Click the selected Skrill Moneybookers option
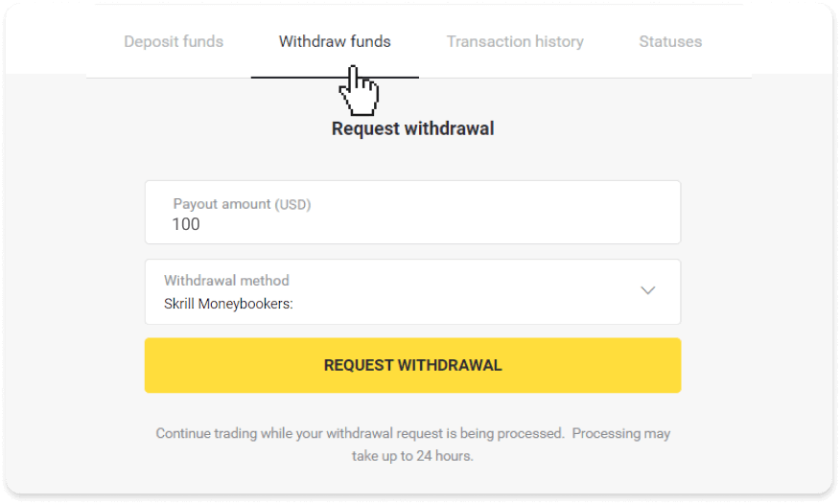Screen dimensions: 840x504 click(228, 304)
